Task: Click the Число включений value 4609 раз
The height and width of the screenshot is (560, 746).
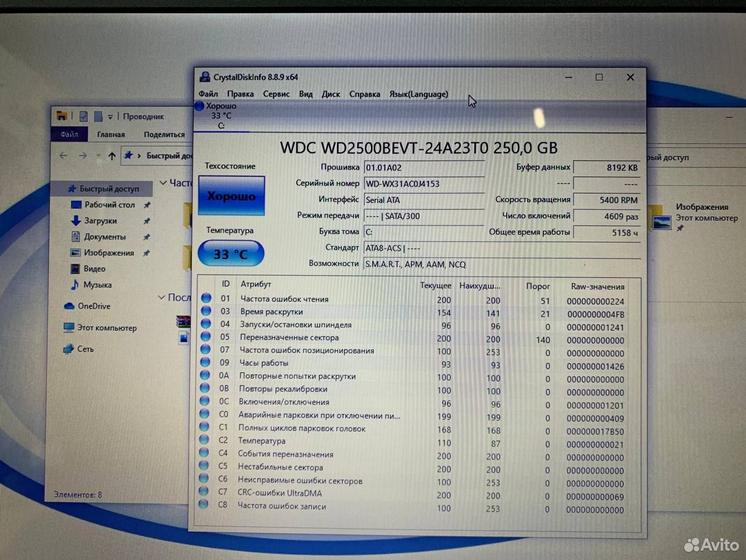Action: click(607, 216)
